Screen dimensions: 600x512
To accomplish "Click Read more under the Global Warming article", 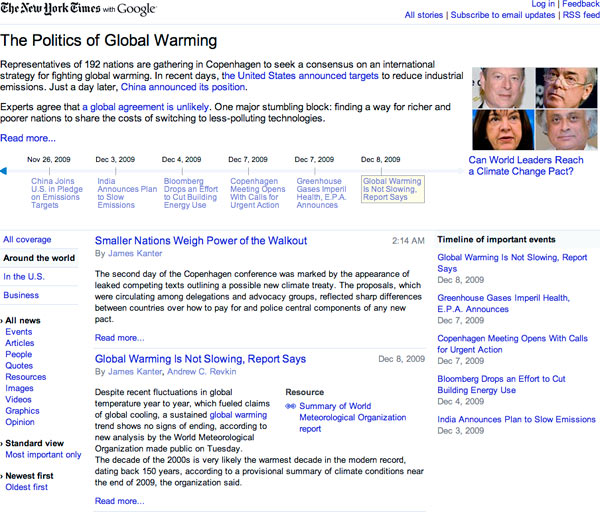I will (119, 501).
